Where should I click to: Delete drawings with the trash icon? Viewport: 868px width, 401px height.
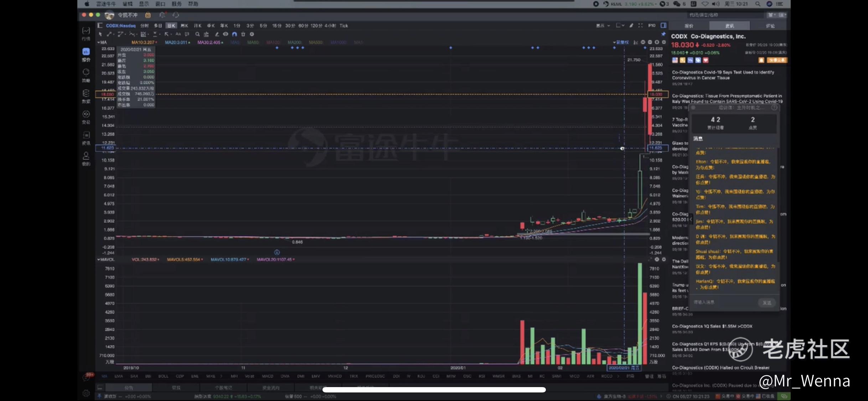coord(243,34)
